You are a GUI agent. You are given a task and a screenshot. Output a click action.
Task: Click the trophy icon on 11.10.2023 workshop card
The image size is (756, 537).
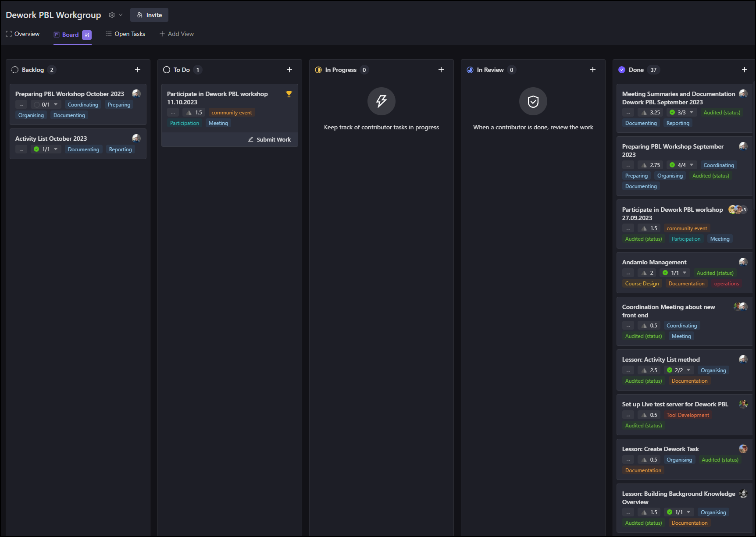tap(289, 94)
